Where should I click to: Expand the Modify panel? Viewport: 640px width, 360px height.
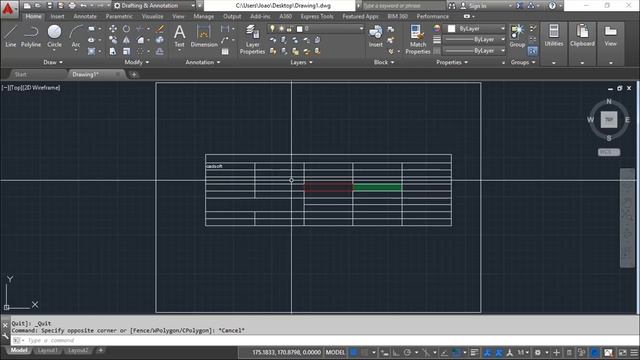(137, 62)
